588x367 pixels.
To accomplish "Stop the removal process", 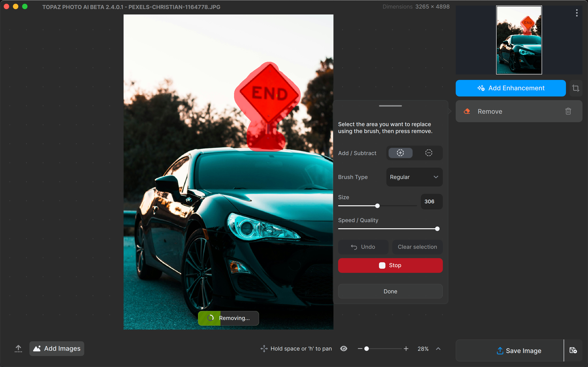I will tap(390, 265).
